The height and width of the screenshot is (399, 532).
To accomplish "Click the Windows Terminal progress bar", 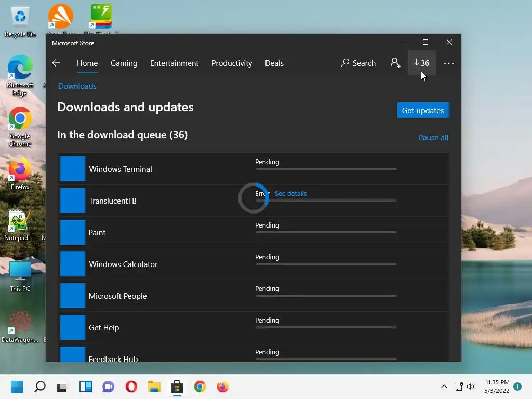I will pyautogui.click(x=326, y=169).
